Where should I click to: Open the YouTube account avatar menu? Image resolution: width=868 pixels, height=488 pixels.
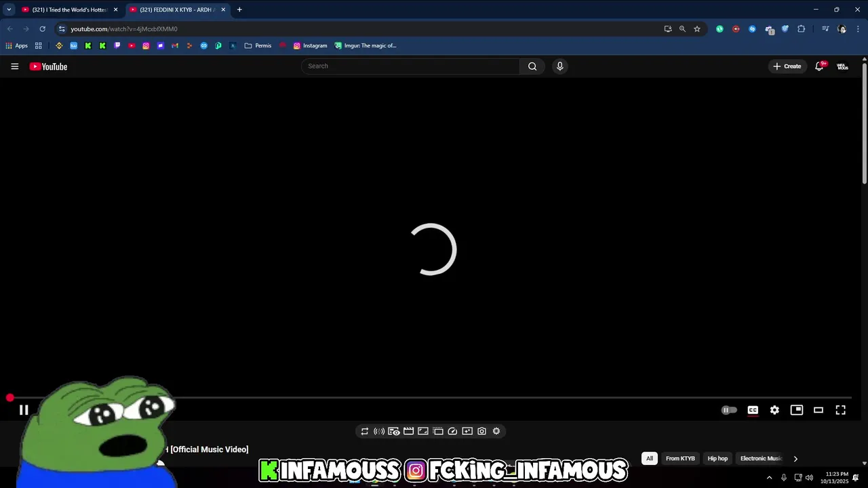842,66
